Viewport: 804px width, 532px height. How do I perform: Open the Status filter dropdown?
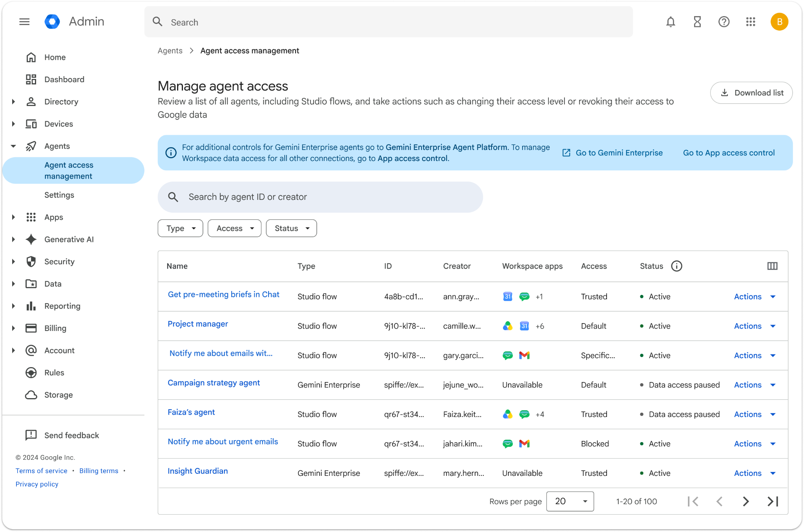(291, 228)
